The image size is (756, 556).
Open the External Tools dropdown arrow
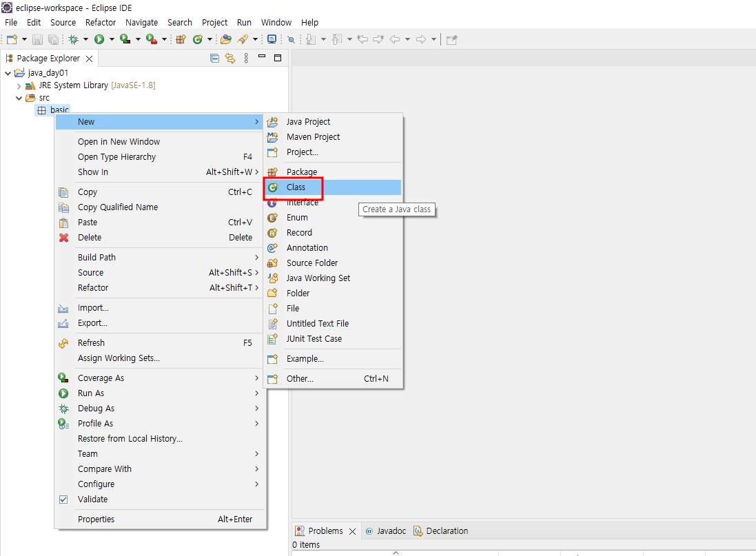(164, 39)
